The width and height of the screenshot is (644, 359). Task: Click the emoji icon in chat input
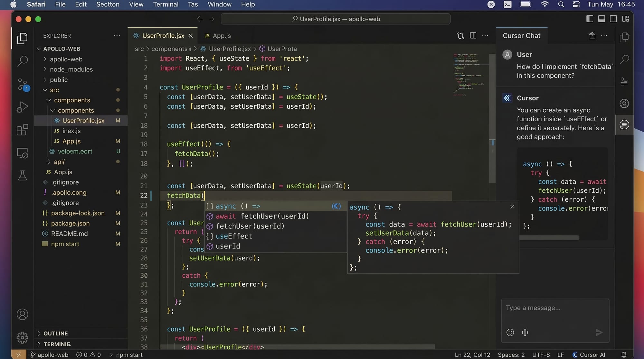[x=510, y=332]
